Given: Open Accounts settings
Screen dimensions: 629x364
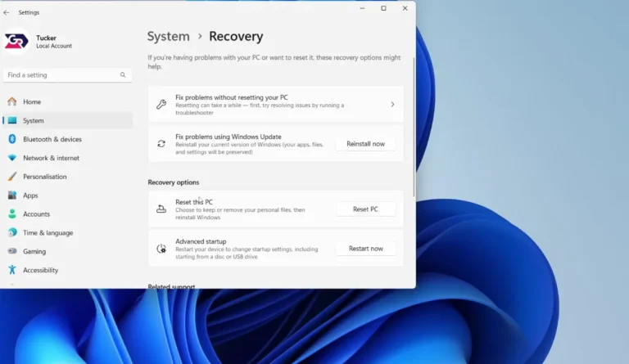Looking at the screenshot, I should point(67,213).
